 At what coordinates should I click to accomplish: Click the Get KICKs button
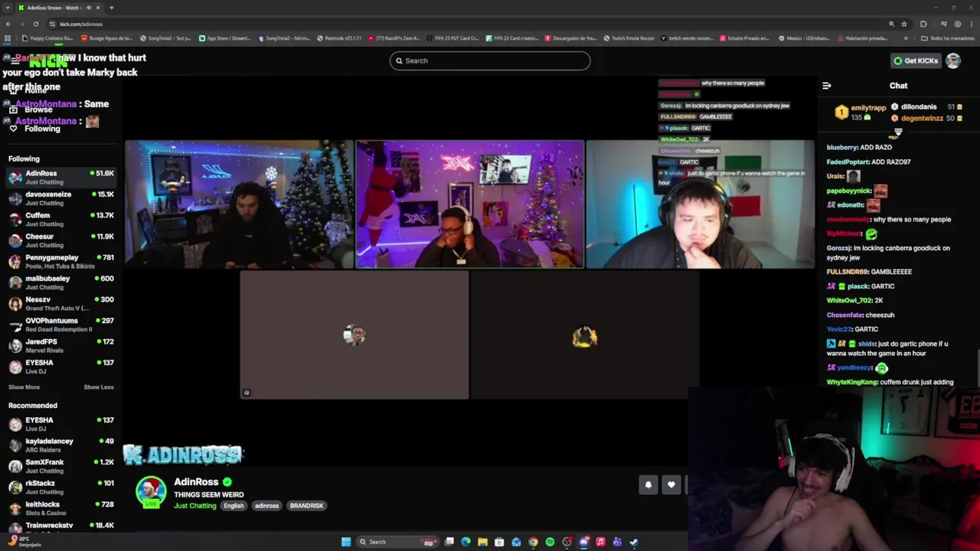click(x=916, y=60)
